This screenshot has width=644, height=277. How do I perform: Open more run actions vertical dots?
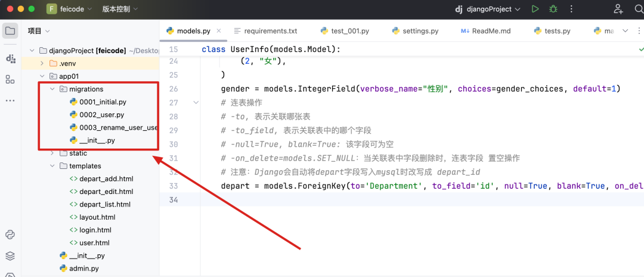pyautogui.click(x=571, y=9)
